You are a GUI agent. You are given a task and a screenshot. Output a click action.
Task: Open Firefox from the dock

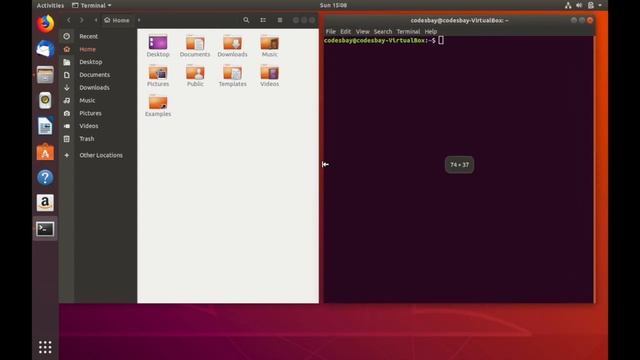click(x=45, y=23)
